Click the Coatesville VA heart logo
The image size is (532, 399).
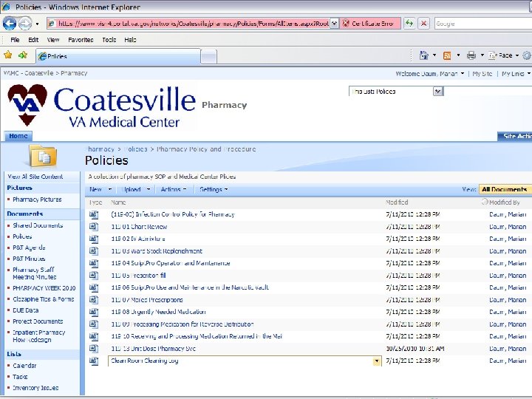point(27,104)
